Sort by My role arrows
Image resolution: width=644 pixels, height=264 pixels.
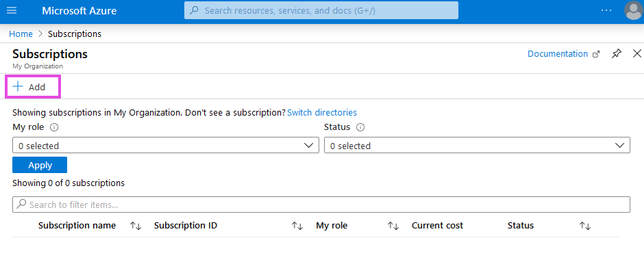coord(393,226)
